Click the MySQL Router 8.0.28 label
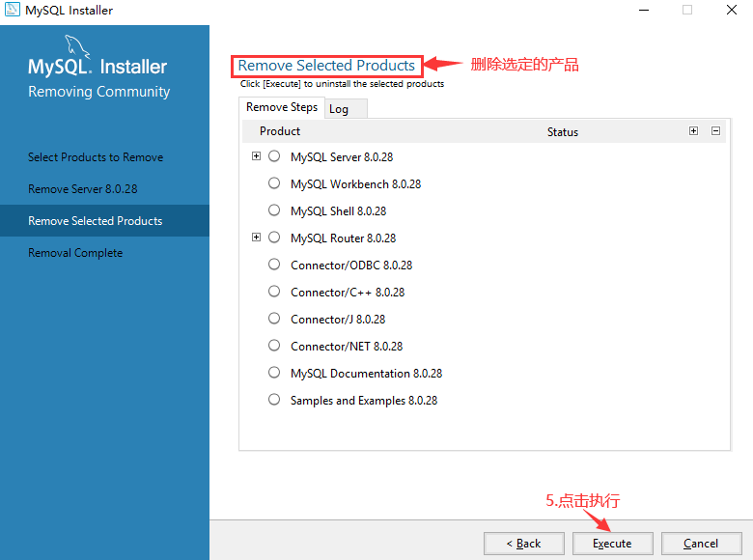 344,238
